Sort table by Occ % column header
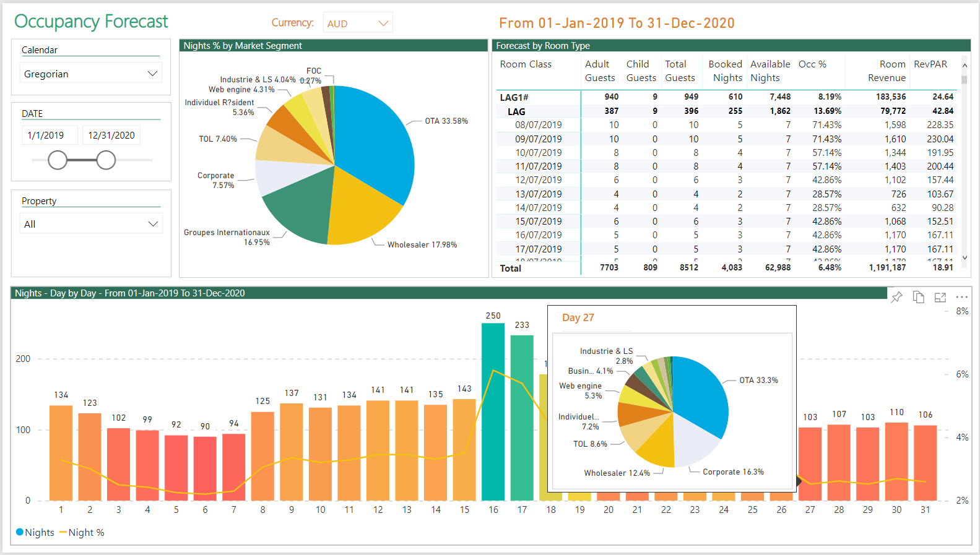 click(x=812, y=64)
